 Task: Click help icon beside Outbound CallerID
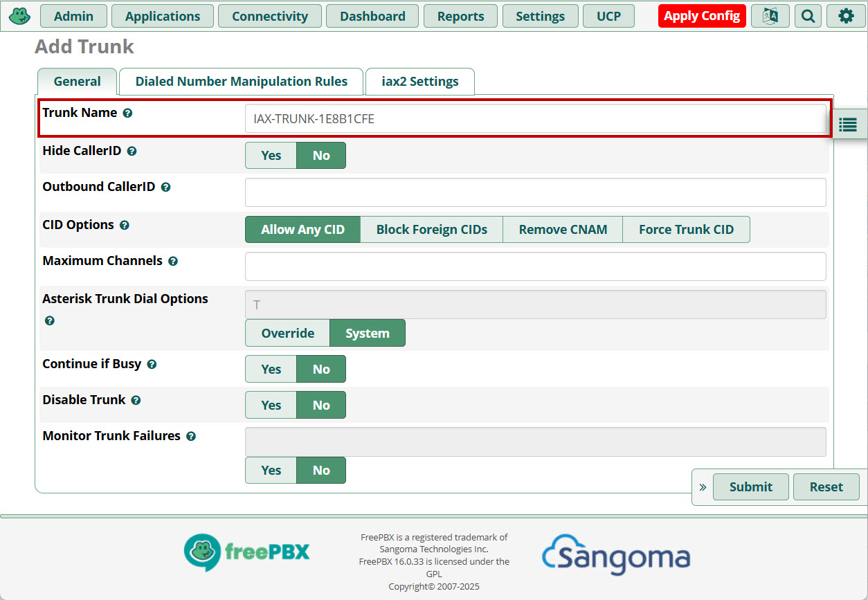[x=165, y=187]
